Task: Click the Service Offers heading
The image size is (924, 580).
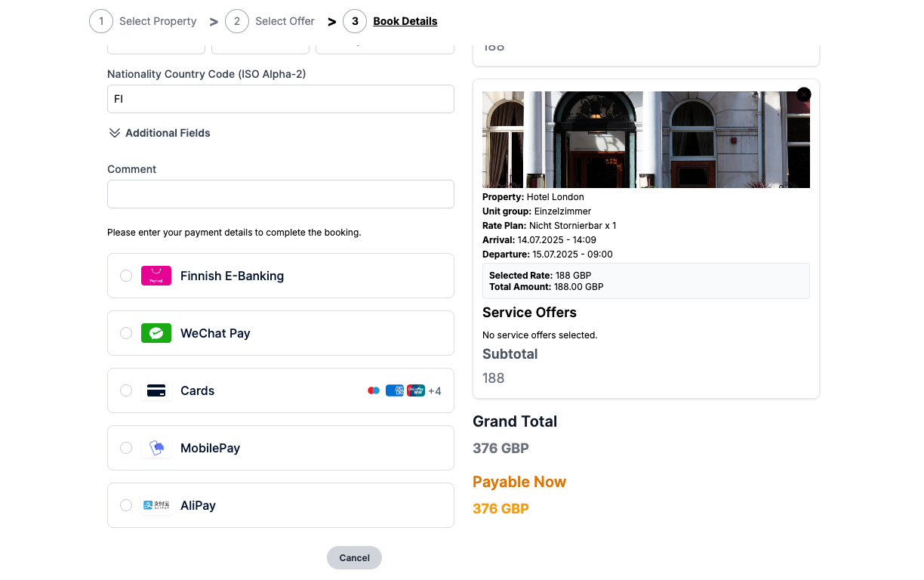Action: pyautogui.click(x=530, y=313)
